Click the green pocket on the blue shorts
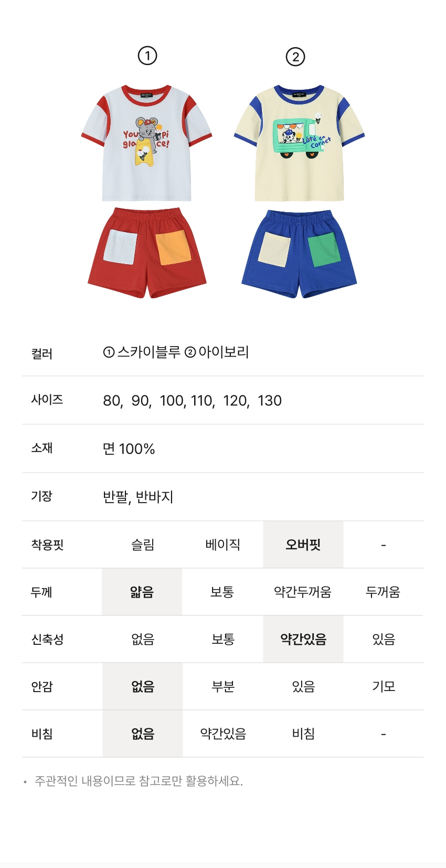 point(325,250)
